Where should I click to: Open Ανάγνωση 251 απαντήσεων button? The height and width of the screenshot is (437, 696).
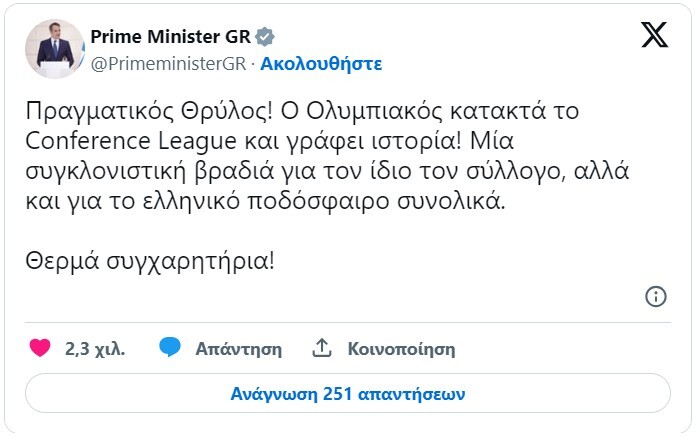click(348, 393)
